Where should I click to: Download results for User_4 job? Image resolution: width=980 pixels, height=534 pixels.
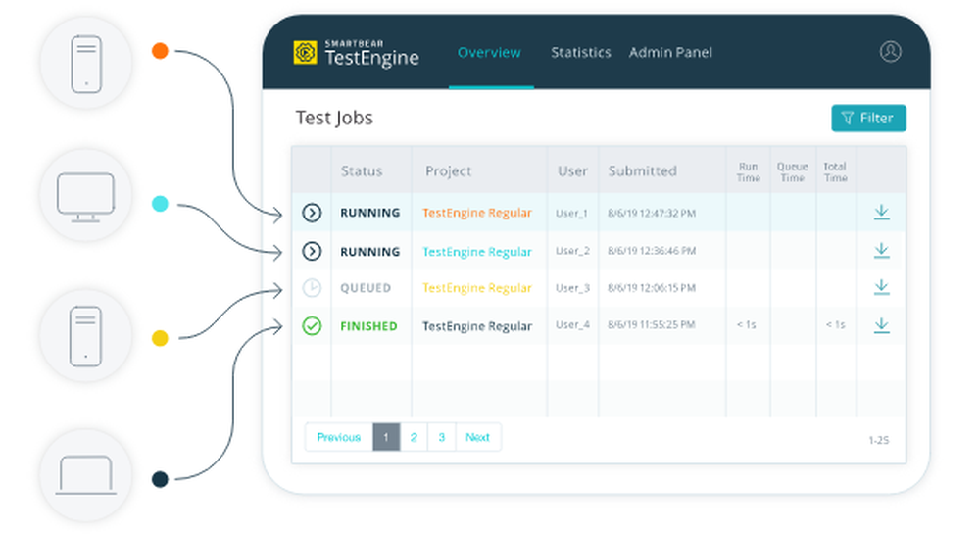coord(881,325)
